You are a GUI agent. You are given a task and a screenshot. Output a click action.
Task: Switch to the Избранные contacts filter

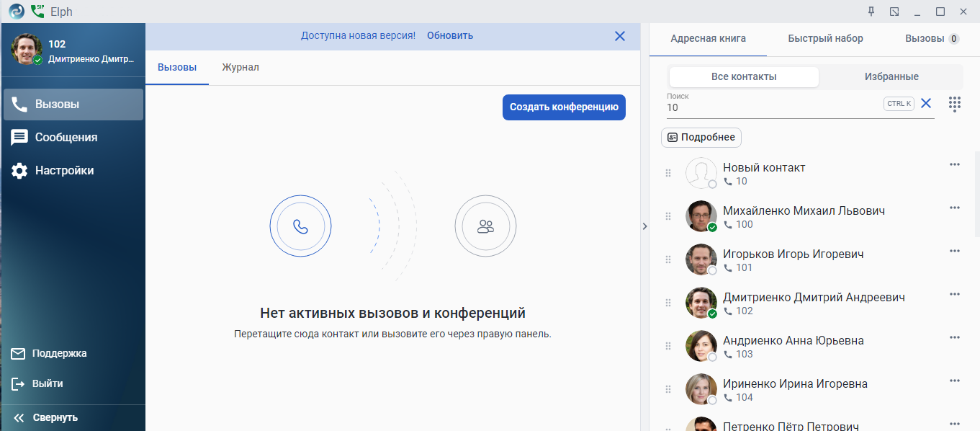tap(891, 77)
